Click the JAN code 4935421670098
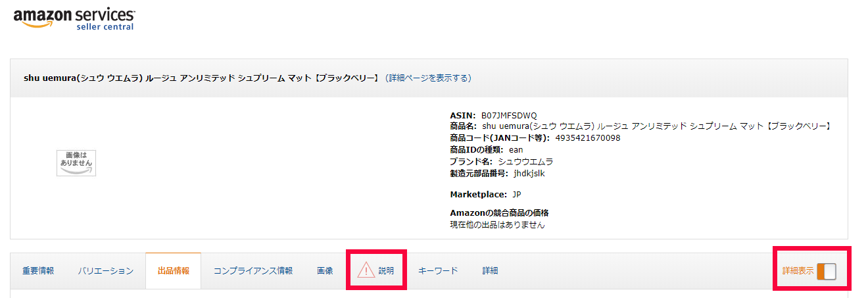 (x=587, y=138)
